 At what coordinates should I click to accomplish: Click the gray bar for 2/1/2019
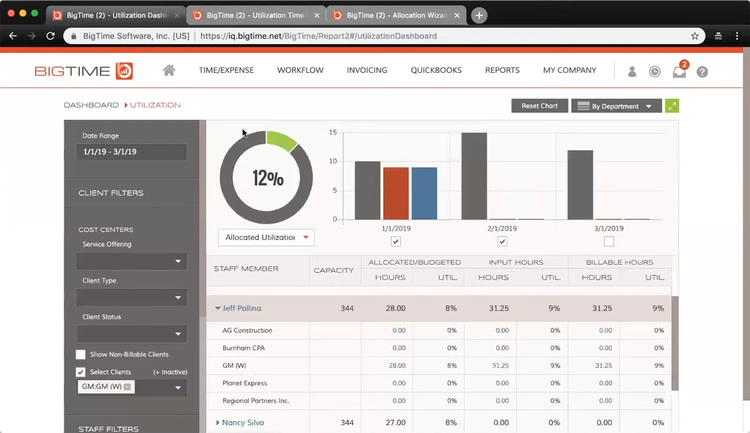[x=474, y=176]
